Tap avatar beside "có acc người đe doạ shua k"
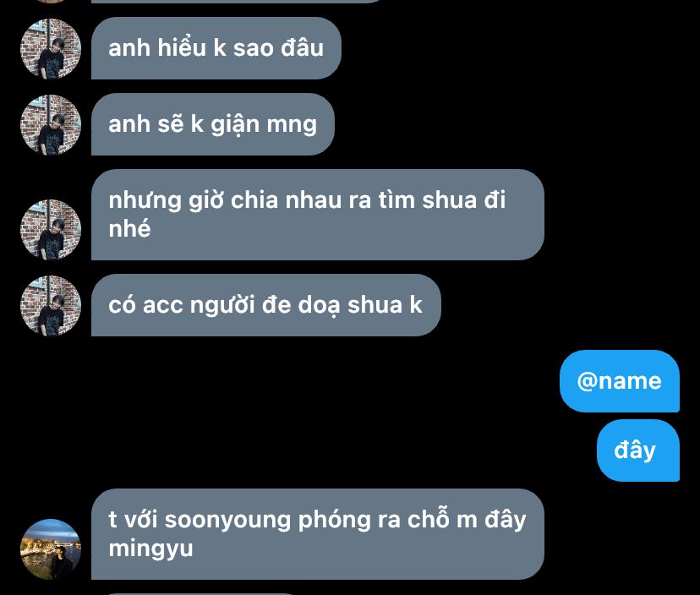This screenshot has height=595, width=700. pos(51,305)
